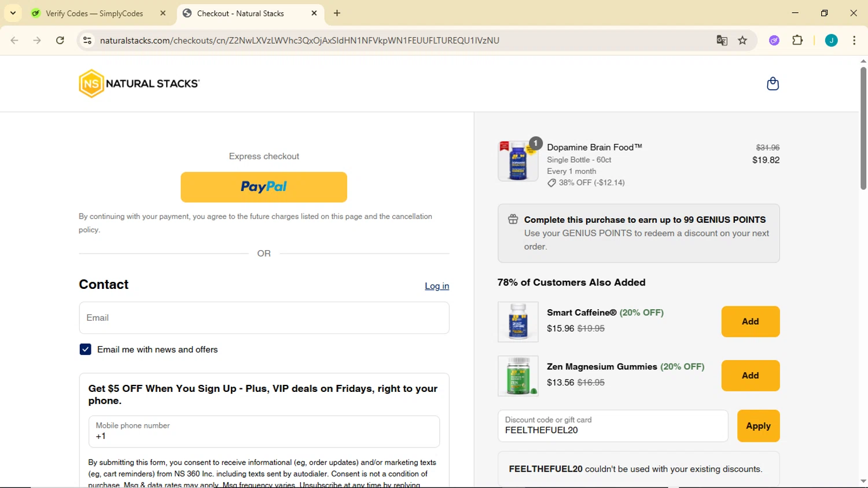The image size is (868, 488).
Task: Click the Single Bottle - 60ct variant text
Action: (579, 160)
